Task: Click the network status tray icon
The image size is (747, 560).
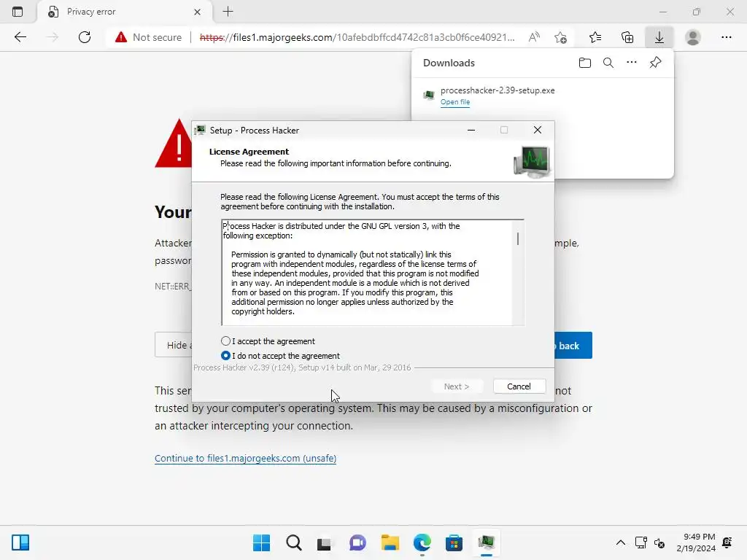Action: pos(640,542)
